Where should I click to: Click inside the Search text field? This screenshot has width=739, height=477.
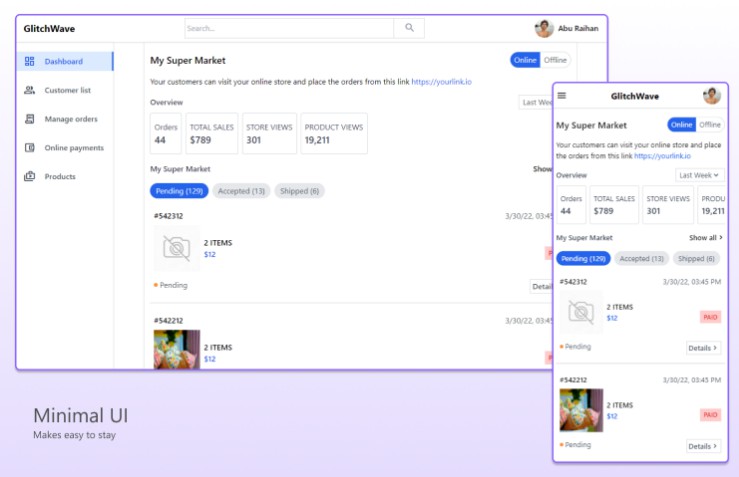click(288, 29)
